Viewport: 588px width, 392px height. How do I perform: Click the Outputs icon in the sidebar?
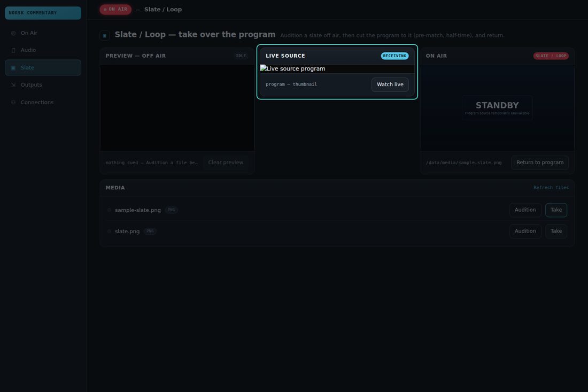pos(13,85)
